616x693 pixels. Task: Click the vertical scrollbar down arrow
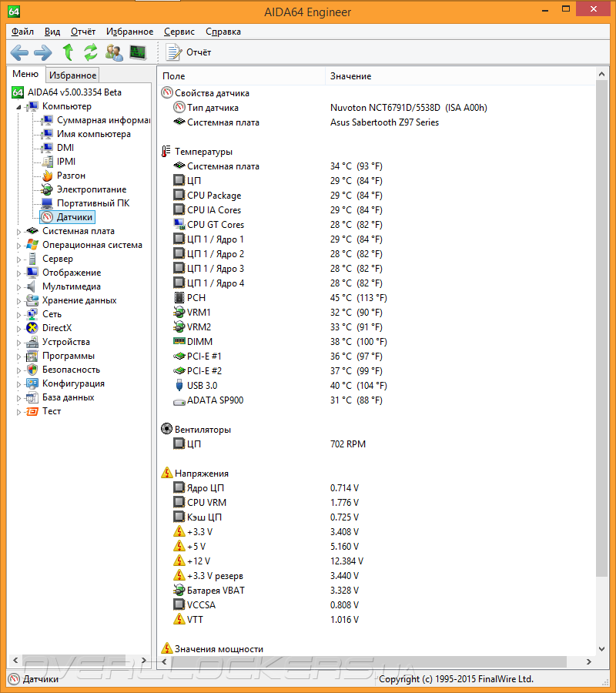601,649
